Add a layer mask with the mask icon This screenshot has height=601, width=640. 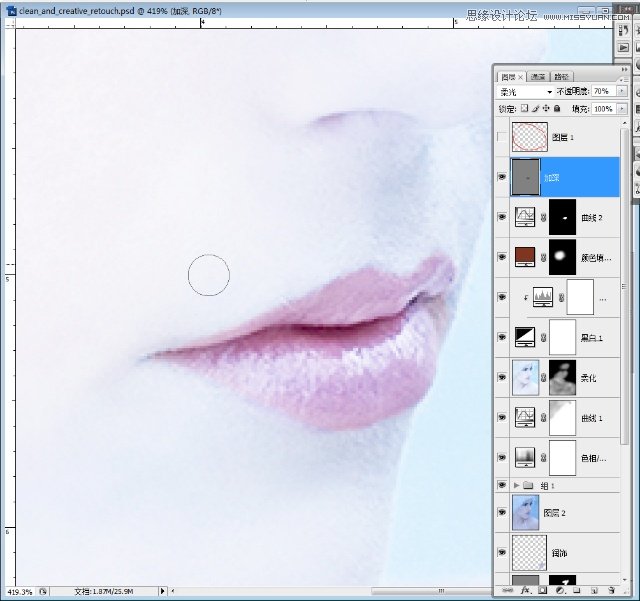(542, 590)
